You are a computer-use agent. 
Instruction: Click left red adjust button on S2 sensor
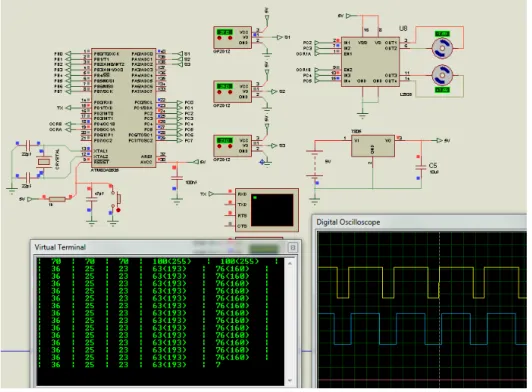coord(220,92)
